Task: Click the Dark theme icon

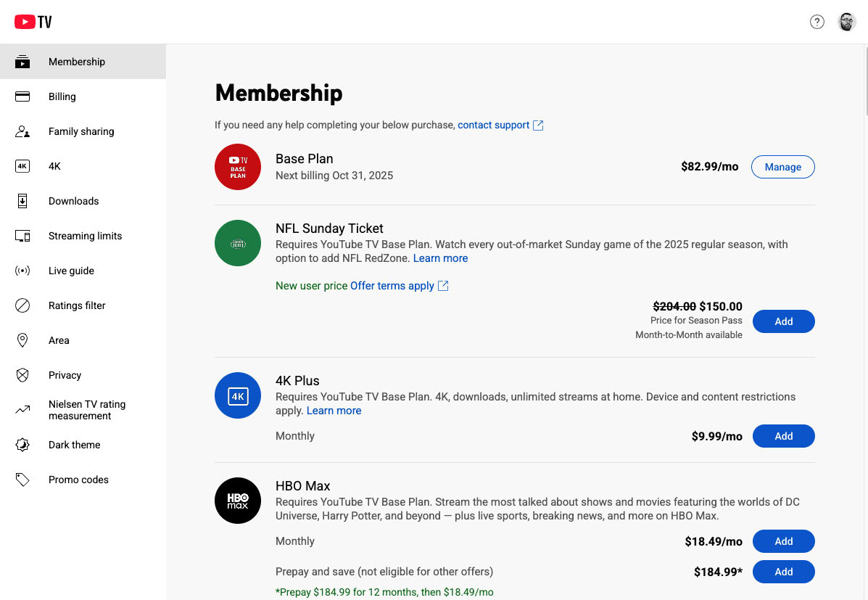Action: click(x=22, y=445)
